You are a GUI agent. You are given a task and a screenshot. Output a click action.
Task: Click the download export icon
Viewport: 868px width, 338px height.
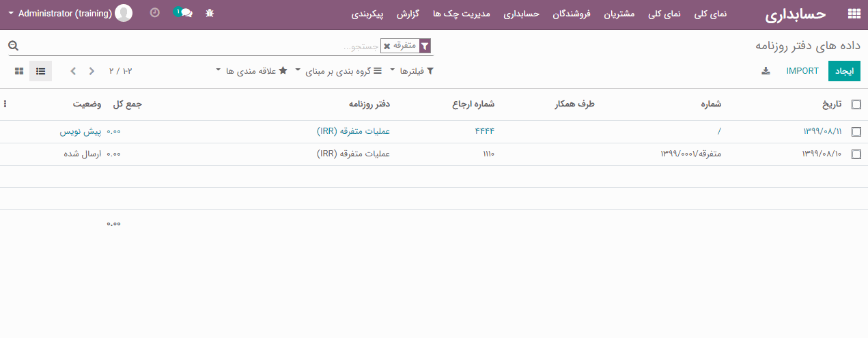coord(766,71)
